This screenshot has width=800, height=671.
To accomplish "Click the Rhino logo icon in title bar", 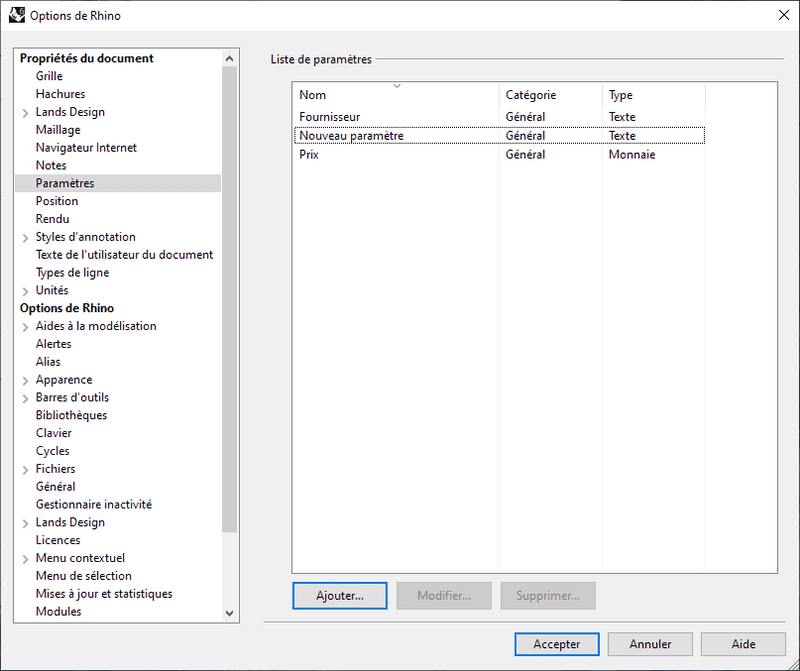I will click(16, 15).
